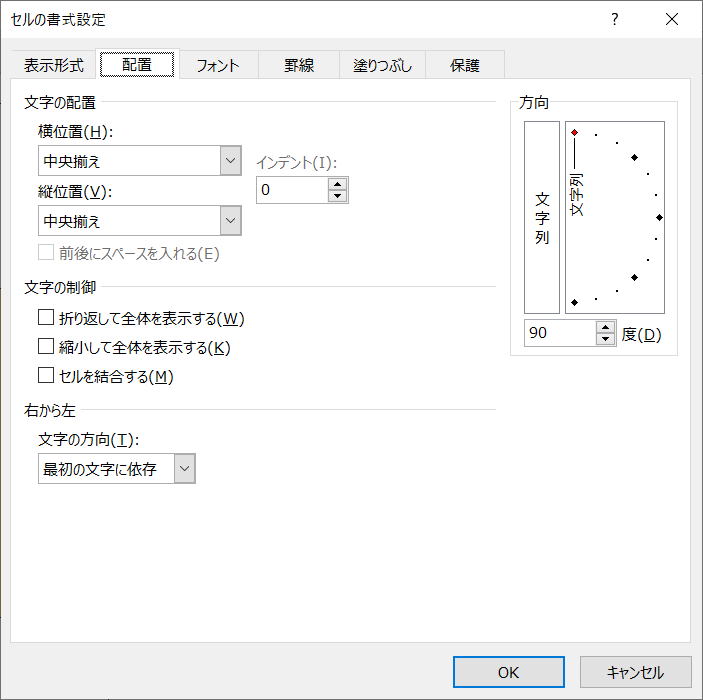Expand the 横位置 dropdown arrow
Image resolution: width=703 pixels, height=700 pixels.
coord(230,161)
